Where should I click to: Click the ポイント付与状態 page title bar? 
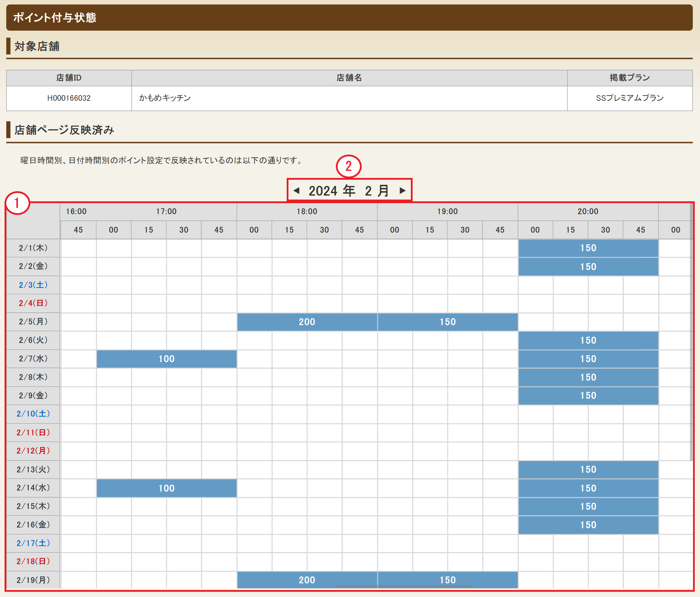tap(349, 17)
